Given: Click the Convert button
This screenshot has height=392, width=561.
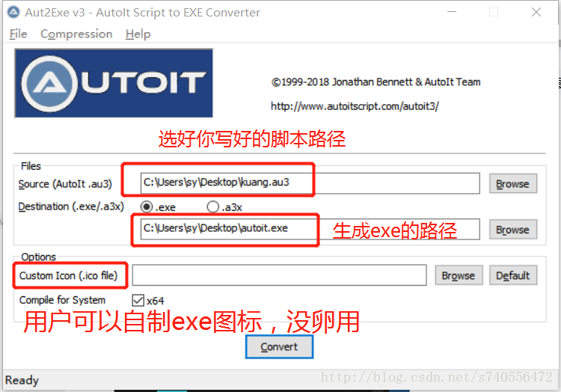Looking at the screenshot, I should [x=279, y=346].
